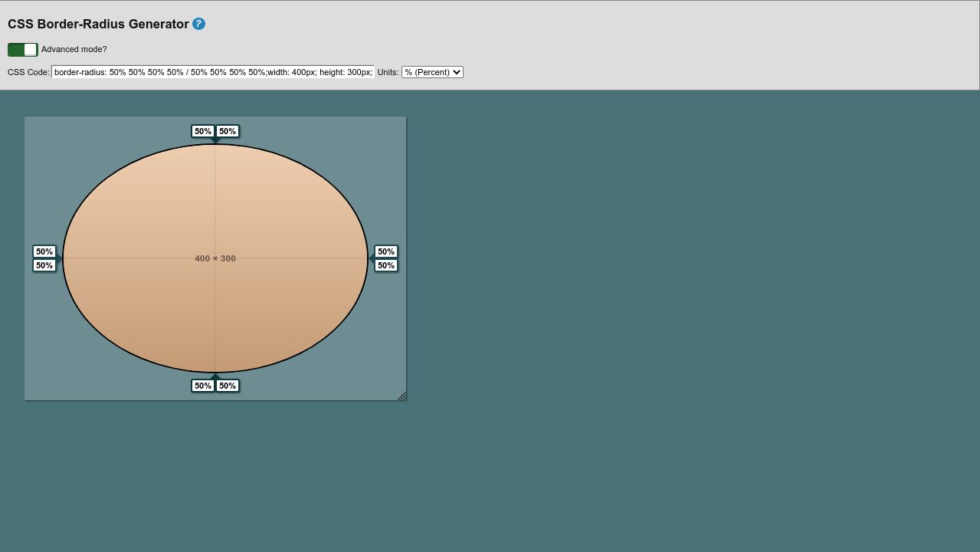Viewport: 980px width, 552px height.
Task: Select the upper 50% handle on the left edge
Action: tap(44, 251)
